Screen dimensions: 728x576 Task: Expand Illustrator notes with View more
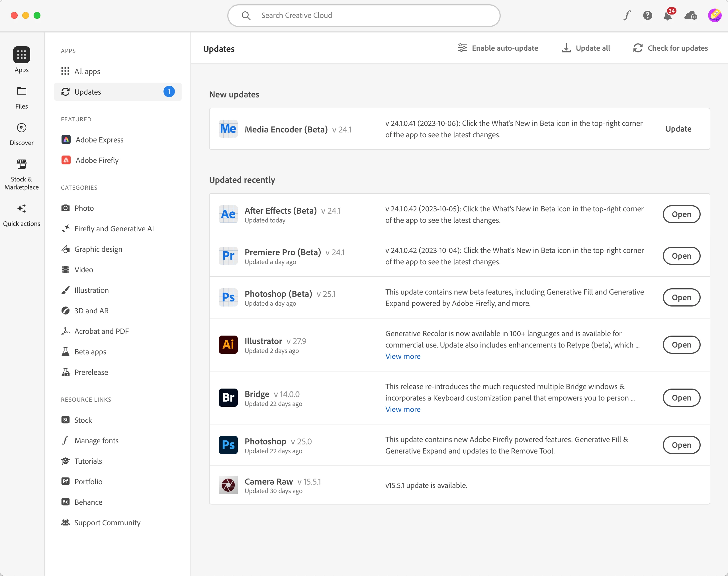tap(403, 356)
